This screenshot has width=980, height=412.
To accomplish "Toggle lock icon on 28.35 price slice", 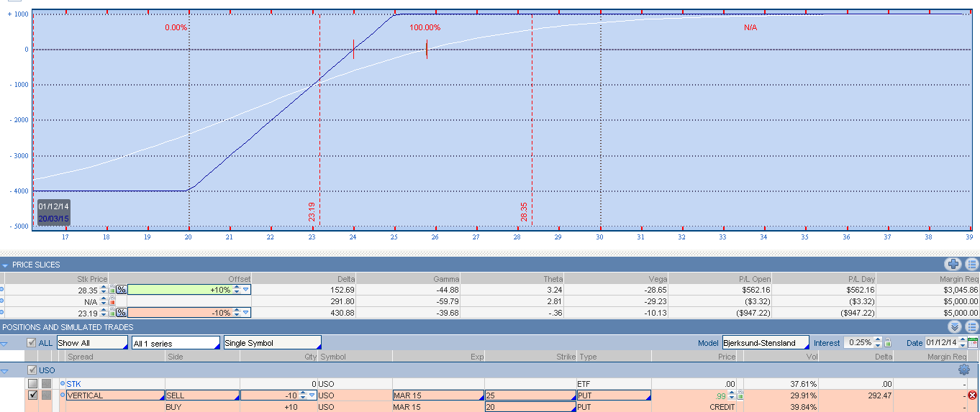I will 112,289.
